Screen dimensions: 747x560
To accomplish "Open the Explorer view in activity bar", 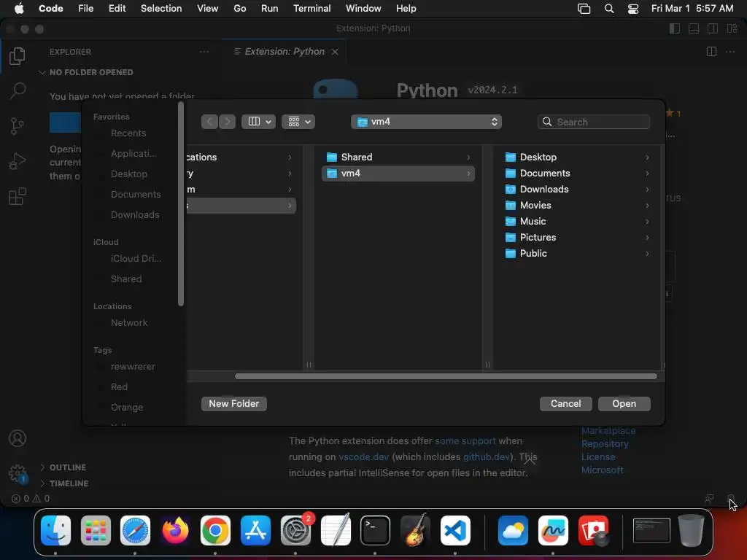I will (x=18, y=55).
